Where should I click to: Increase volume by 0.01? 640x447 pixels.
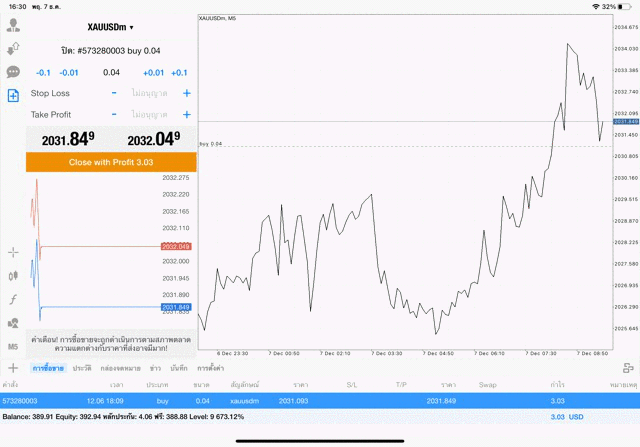pos(153,72)
